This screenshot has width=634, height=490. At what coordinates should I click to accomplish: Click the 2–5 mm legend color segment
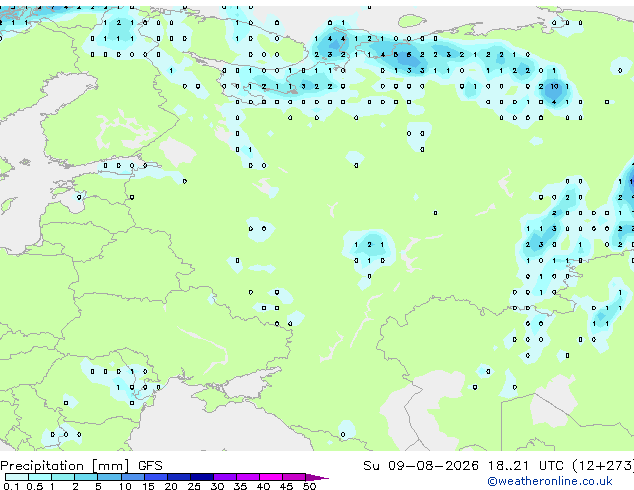click(86, 477)
